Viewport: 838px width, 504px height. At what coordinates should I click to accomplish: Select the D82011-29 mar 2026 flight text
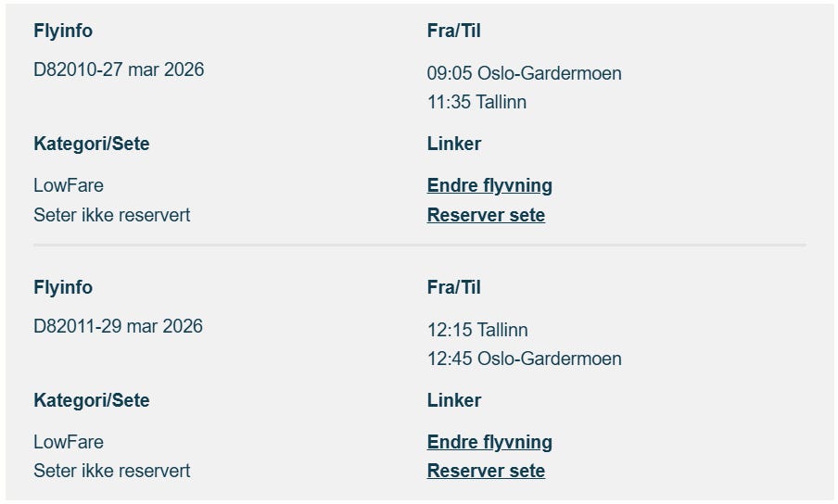(x=118, y=327)
